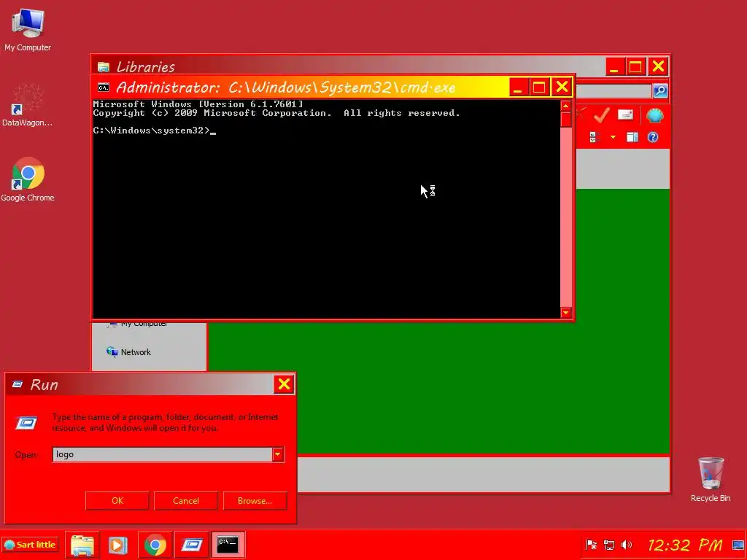747x560 pixels.
Task: Expand the Open combo box dropdown in Run
Action: [x=278, y=454]
